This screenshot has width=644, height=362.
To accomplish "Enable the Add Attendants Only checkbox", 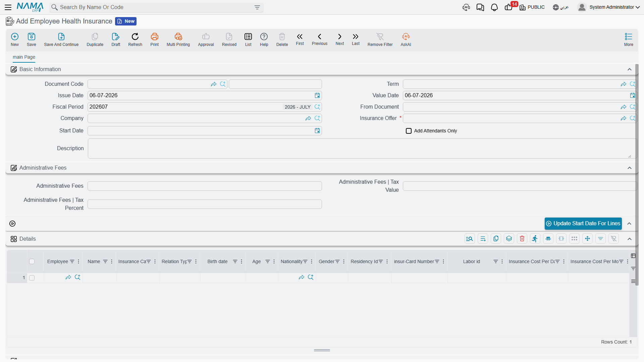I will tap(409, 131).
